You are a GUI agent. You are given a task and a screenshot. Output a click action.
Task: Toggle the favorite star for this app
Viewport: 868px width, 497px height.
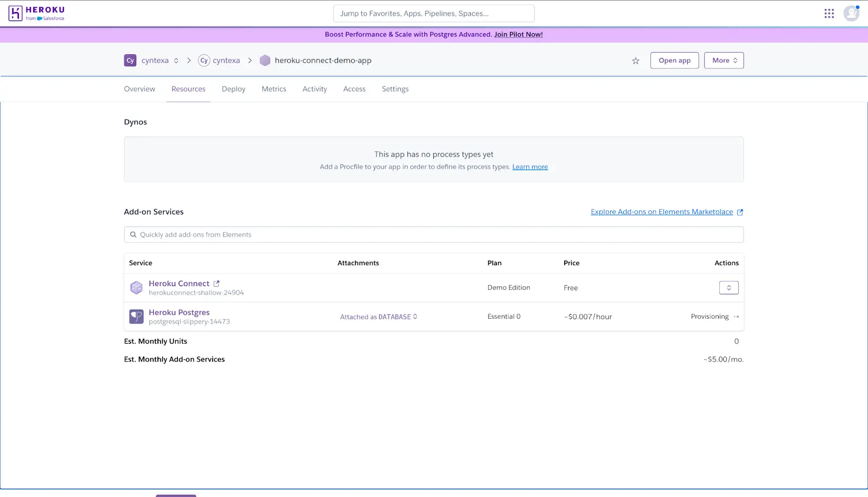pos(635,61)
